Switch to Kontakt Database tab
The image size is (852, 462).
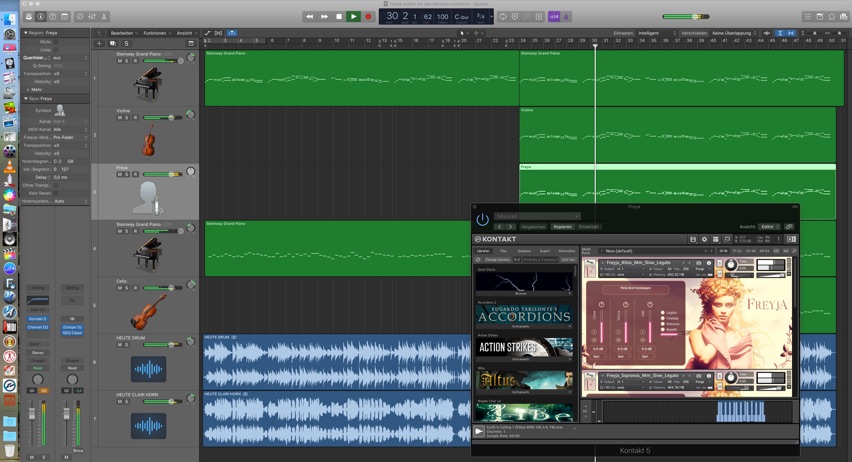click(524, 251)
